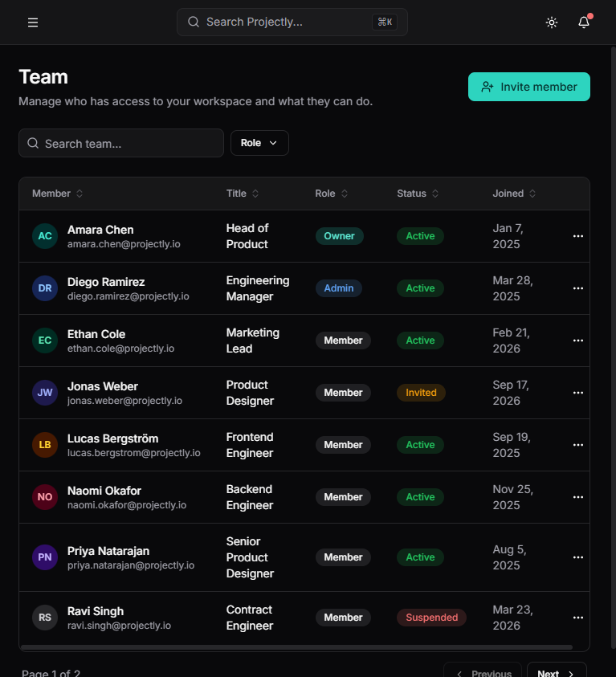Click the joined date Sep 17, 2026

(x=511, y=393)
